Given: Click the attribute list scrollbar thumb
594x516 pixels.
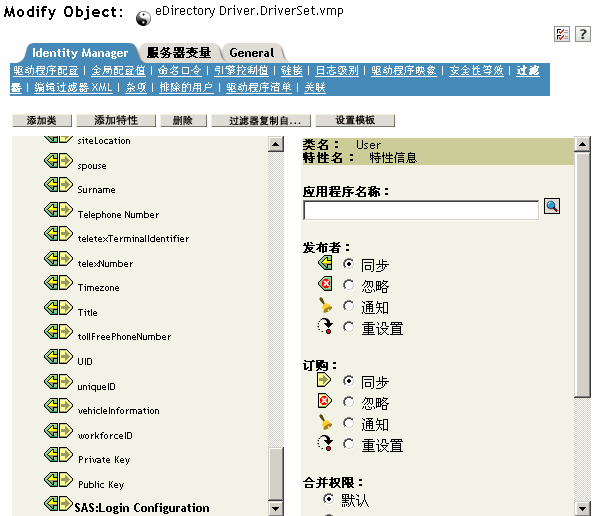Looking at the screenshot, I should (x=276, y=474).
